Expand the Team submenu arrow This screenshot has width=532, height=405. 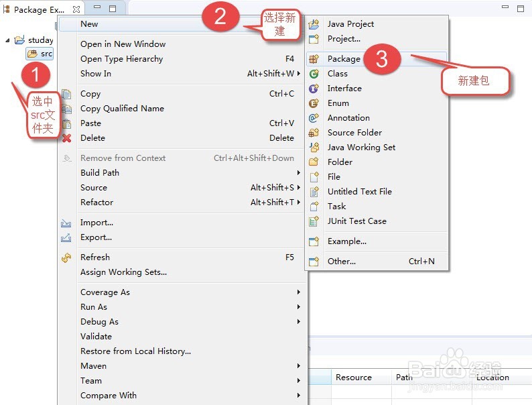pyautogui.click(x=299, y=381)
